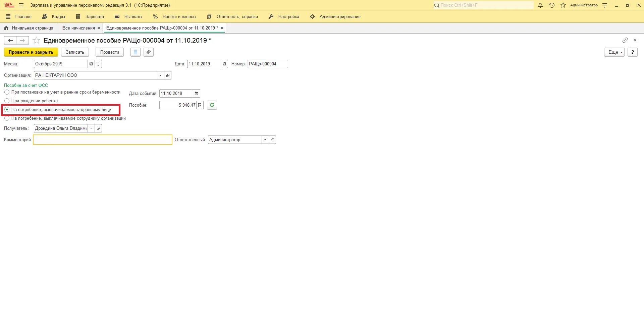Open recipient Дрондина card icon
644x330 pixels.
point(98,128)
